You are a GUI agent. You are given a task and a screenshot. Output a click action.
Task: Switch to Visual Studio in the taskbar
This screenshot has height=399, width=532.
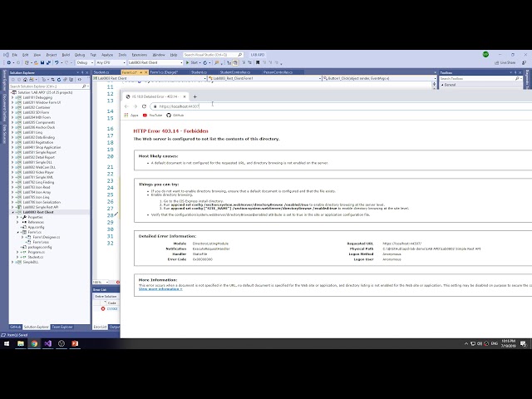coord(48,343)
